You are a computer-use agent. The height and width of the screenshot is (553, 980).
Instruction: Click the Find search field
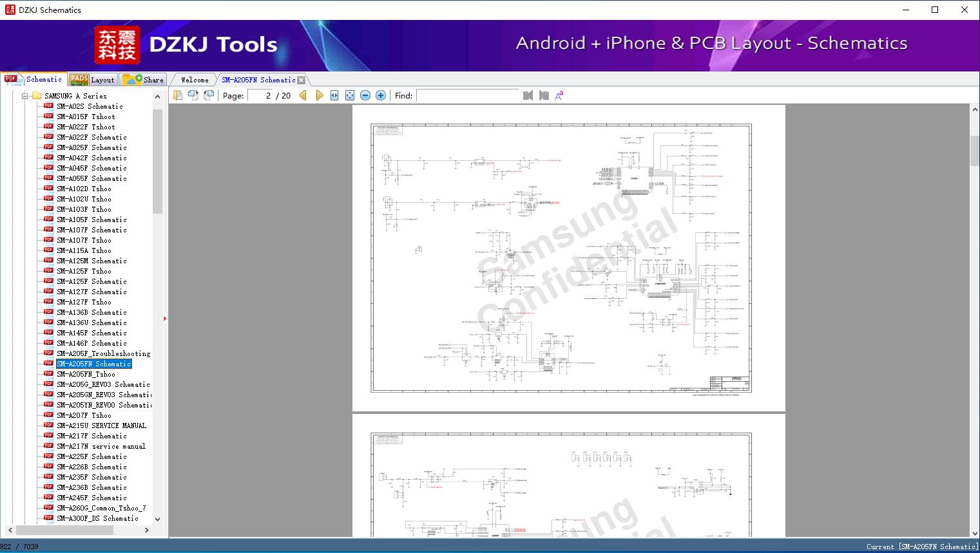[x=467, y=95]
